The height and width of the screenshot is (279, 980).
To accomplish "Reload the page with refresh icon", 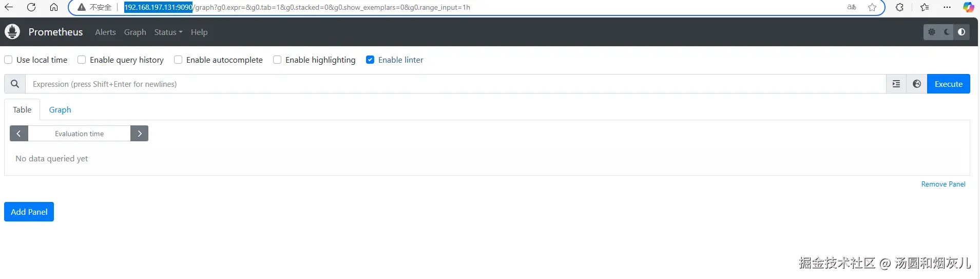I will (31, 7).
